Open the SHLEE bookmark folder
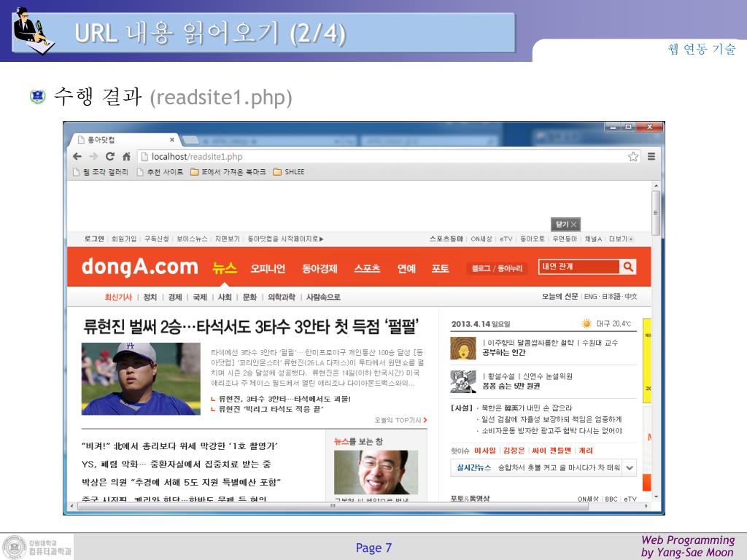The height and width of the screenshot is (560, 747). pos(289,172)
